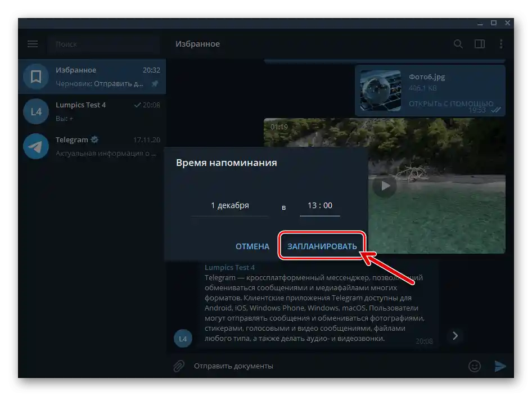Click the forwarded sender name Lumpics Test 4
This screenshot has height=396, width=532.
coord(229,267)
